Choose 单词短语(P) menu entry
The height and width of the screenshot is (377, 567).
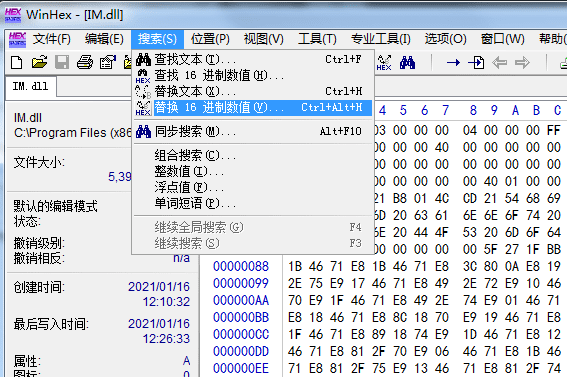[x=253, y=204]
